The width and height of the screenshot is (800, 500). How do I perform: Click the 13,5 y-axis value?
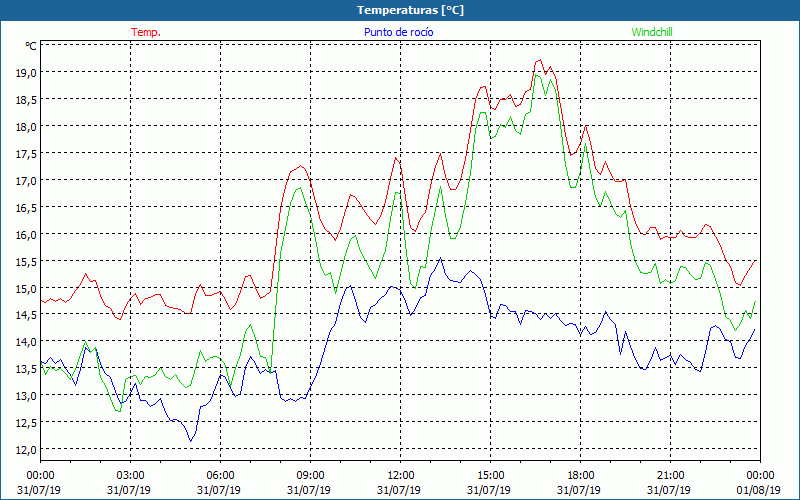point(26,369)
